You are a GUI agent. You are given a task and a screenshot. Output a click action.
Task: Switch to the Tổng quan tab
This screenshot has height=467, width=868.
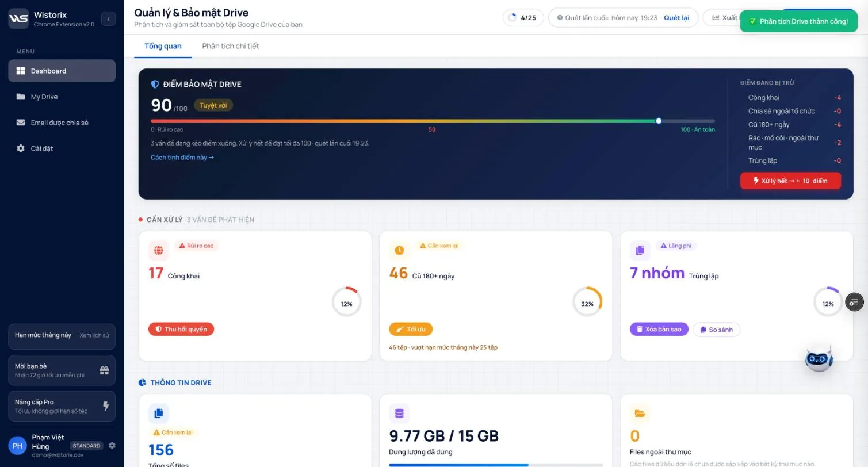point(163,46)
